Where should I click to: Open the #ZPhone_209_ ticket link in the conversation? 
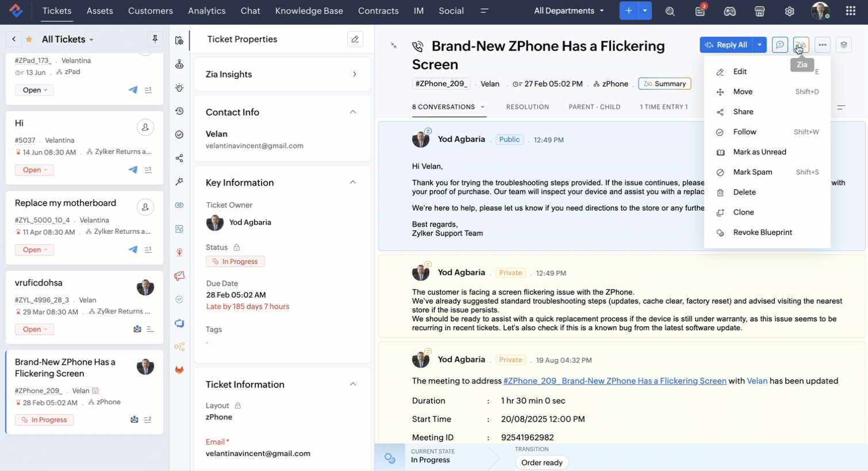pyautogui.click(x=615, y=381)
